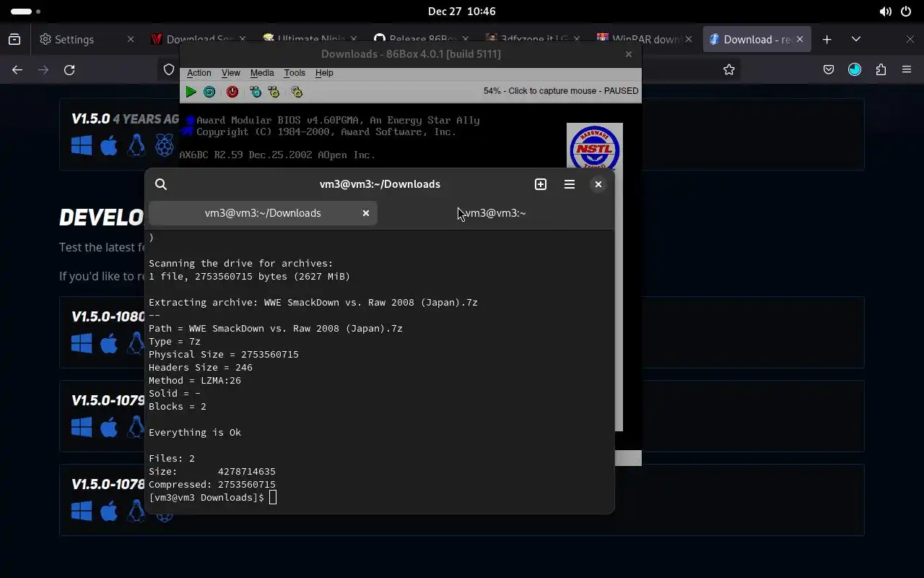The height and width of the screenshot is (578, 924).
Task: Click the Windows icon under V1.5.0-1078 build
Action: pyautogui.click(x=82, y=510)
